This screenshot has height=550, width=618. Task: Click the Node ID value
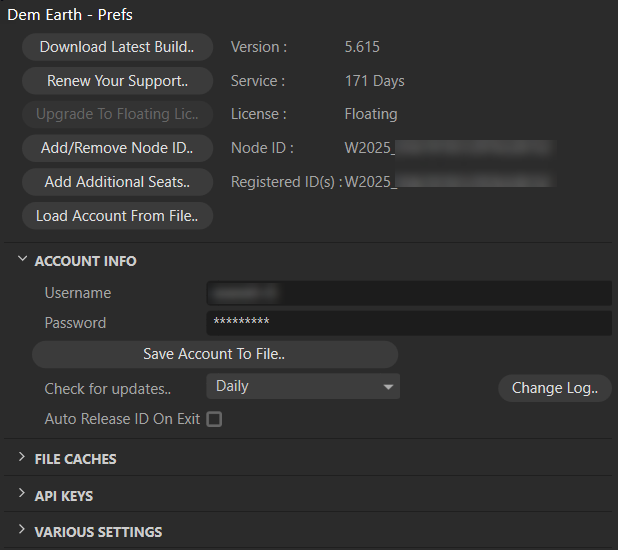[450, 148]
